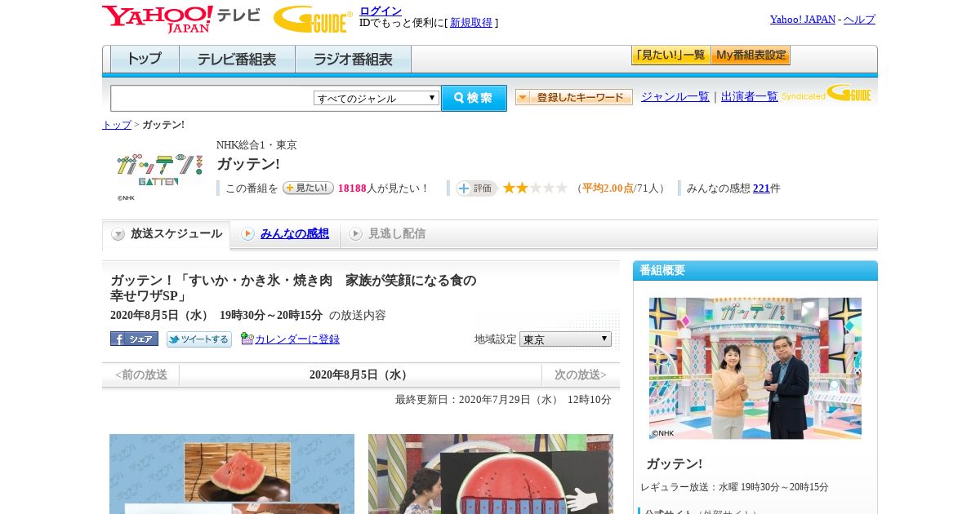This screenshot has width=980, height=514.
Task: Share on Facebook with シェア button
Action: click(134, 339)
